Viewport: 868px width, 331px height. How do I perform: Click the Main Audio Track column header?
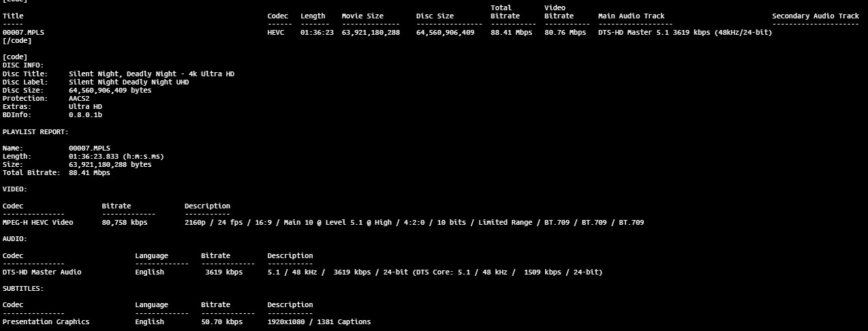tap(631, 16)
